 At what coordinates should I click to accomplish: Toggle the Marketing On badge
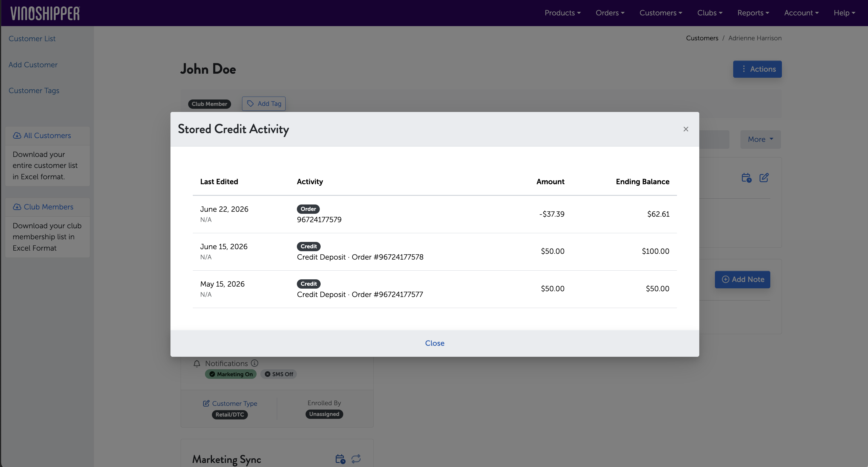pos(231,374)
